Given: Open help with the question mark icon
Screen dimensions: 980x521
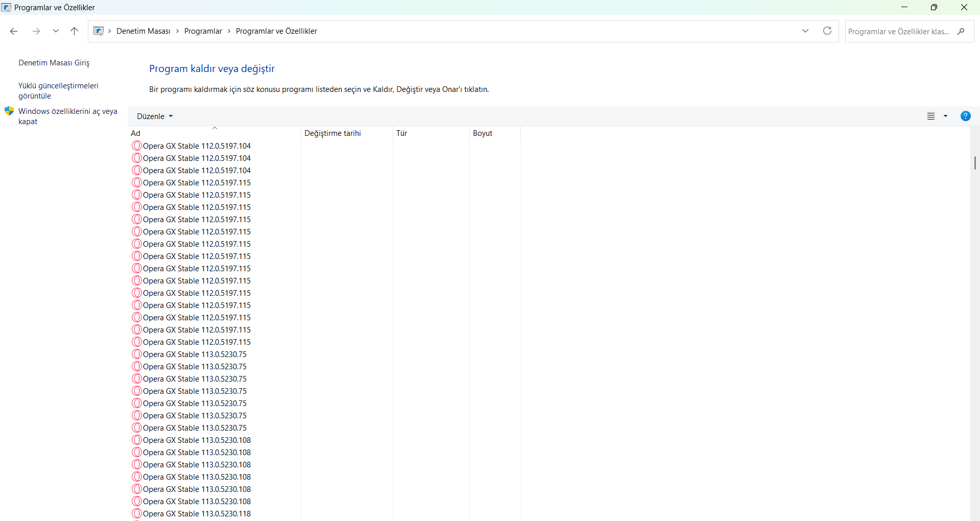Looking at the screenshot, I should (965, 116).
